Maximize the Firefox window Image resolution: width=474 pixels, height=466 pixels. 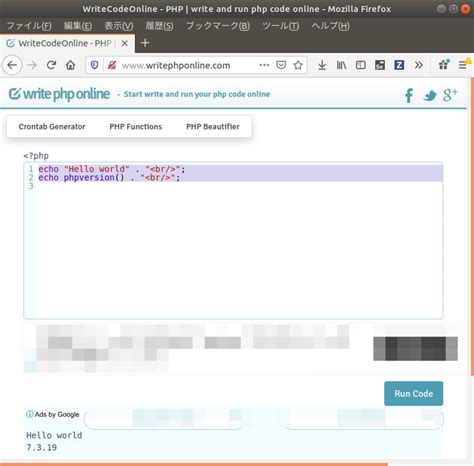click(453, 9)
